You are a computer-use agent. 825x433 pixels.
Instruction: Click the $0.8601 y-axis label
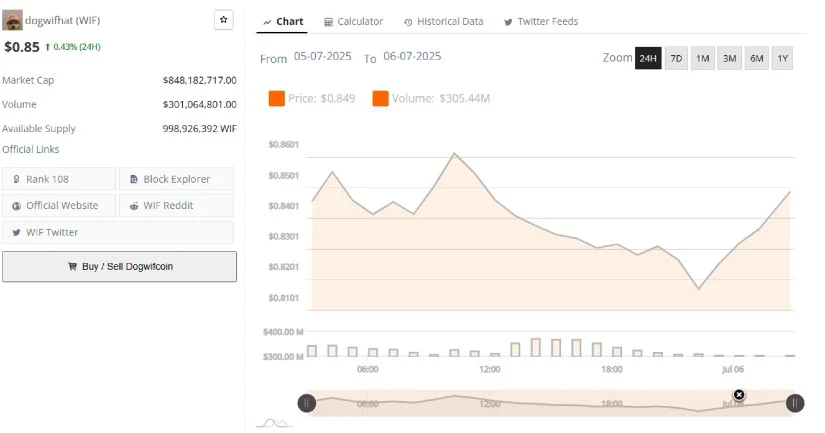[284, 144]
